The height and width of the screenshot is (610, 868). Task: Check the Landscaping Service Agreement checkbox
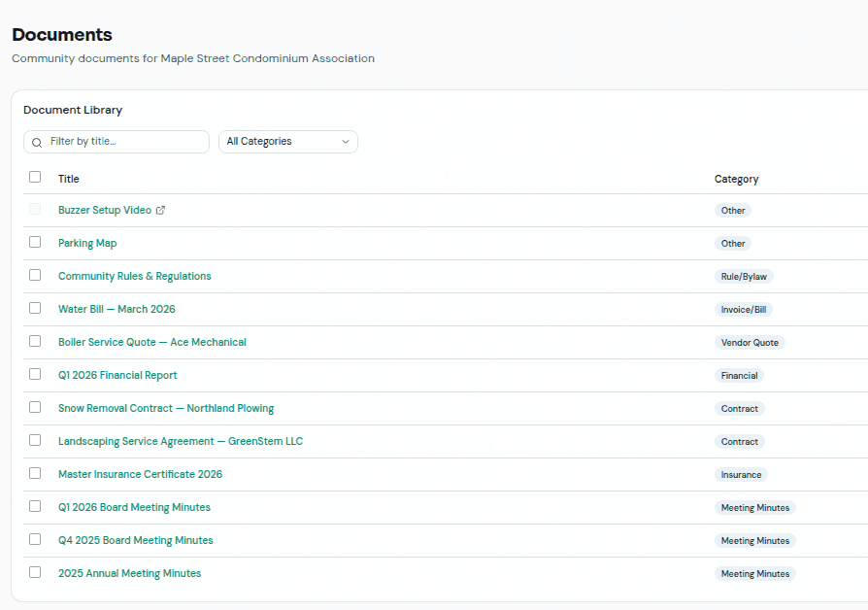[x=35, y=440]
